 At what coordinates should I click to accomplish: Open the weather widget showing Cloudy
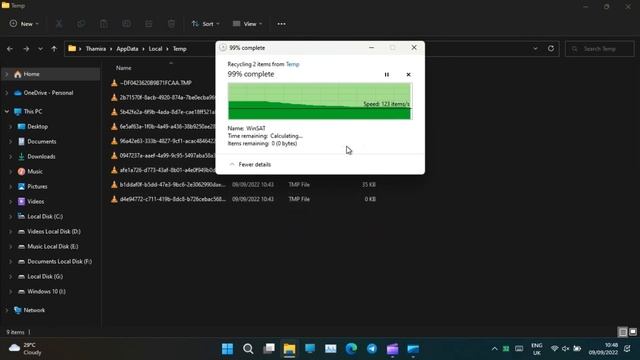(x=25, y=349)
